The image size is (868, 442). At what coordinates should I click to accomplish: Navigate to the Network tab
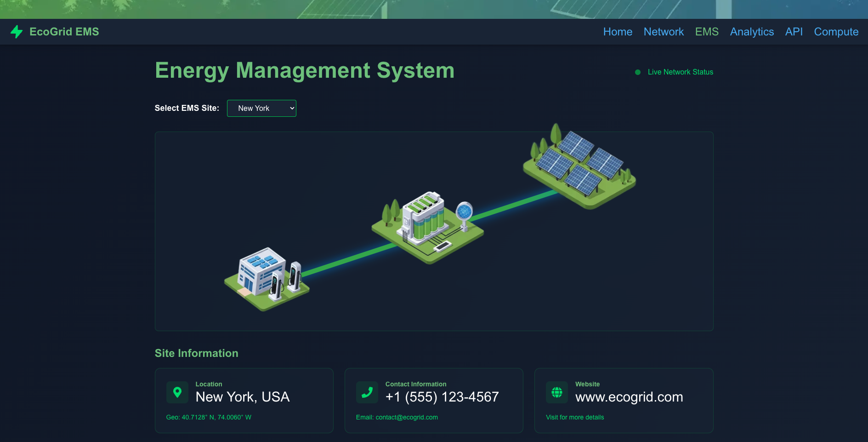pyautogui.click(x=664, y=32)
